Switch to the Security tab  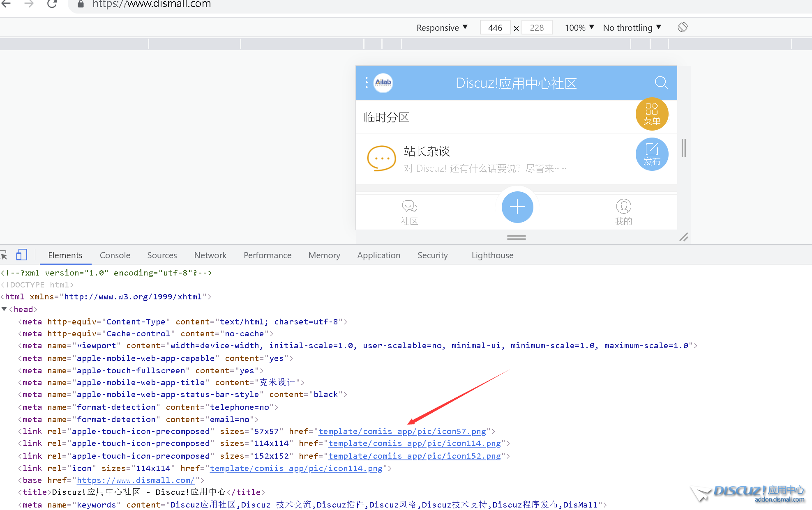pos(433,255)
